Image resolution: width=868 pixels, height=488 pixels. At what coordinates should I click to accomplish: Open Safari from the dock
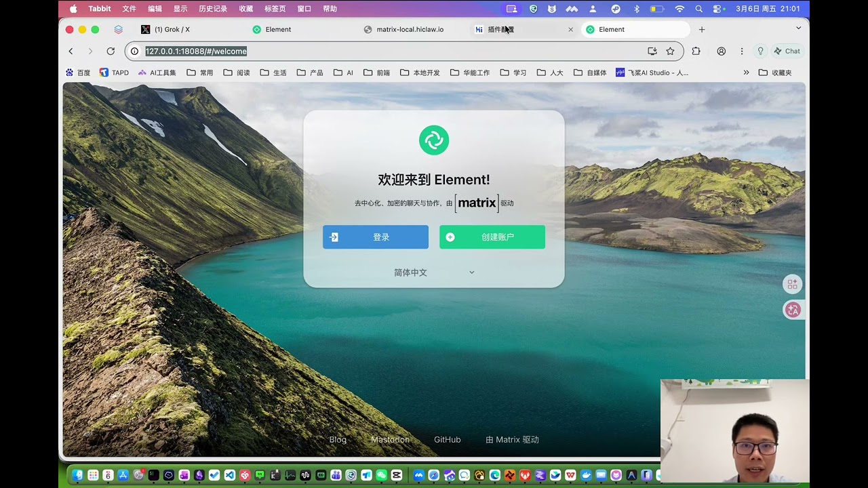pos(434,475)
